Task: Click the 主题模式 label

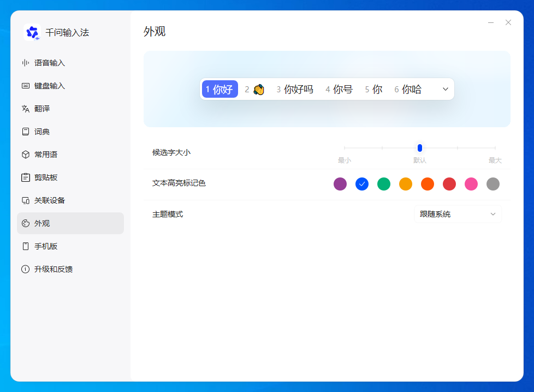Action: [168, 214]
